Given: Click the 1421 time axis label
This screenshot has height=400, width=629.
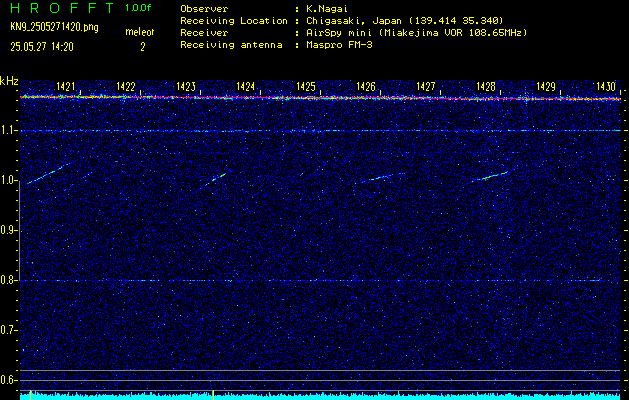Looking at the screenshot, I should (x=66, y=86).
